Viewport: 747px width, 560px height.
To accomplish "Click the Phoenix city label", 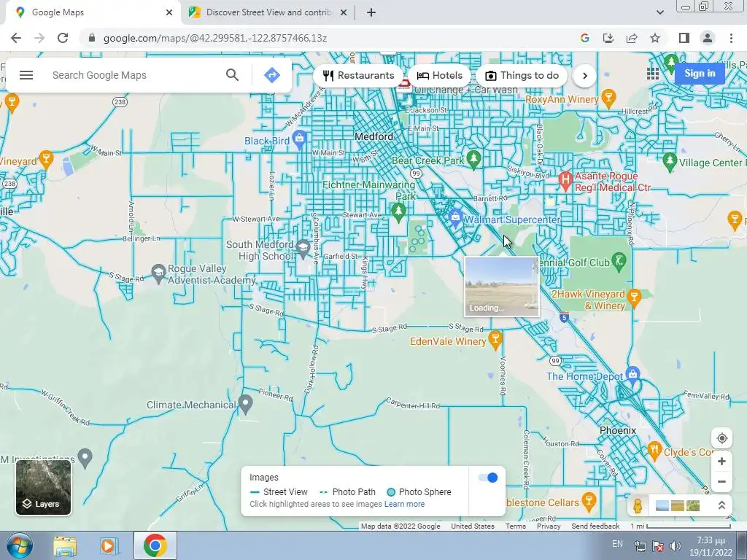I will click(617, 430).
